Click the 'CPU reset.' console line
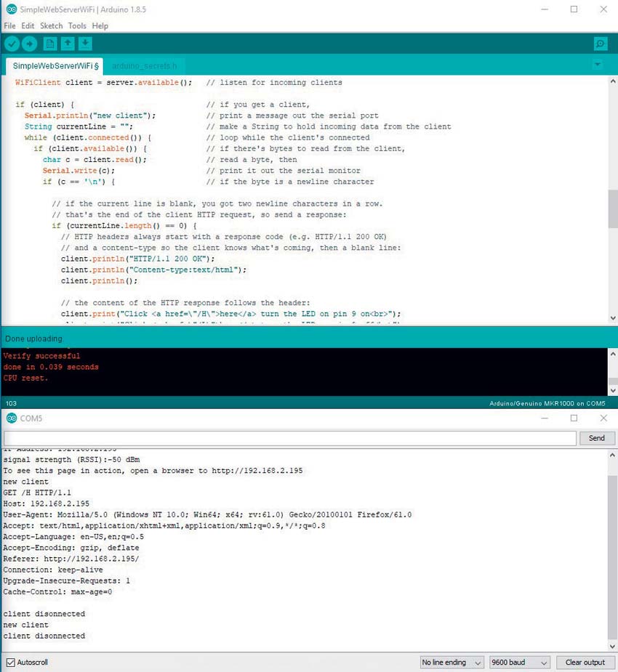 tap(25, 378)
